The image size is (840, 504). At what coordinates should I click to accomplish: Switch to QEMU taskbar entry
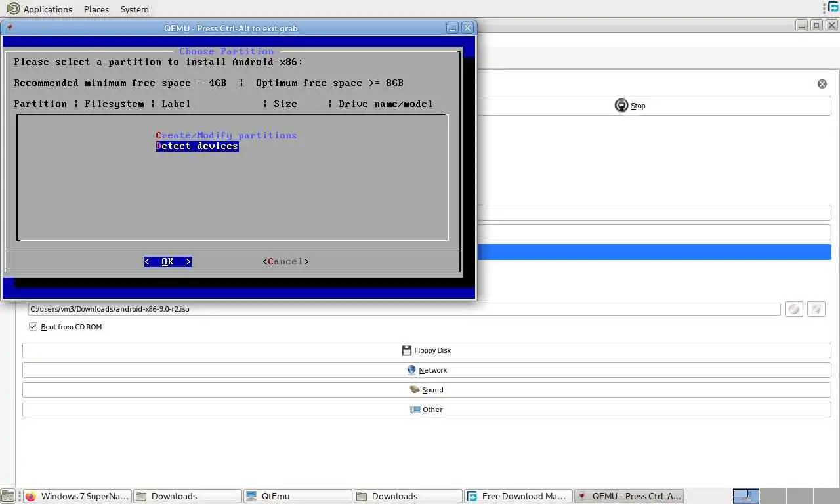[629, 496]
